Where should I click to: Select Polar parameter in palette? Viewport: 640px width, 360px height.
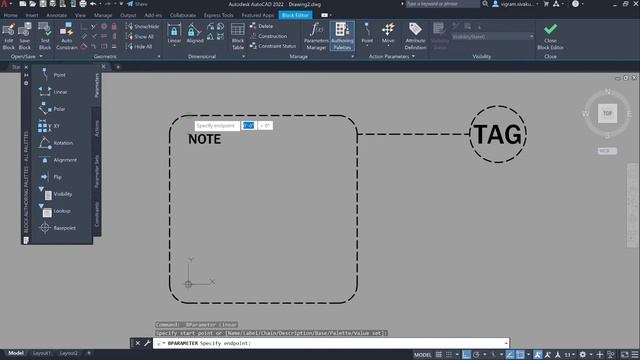point(53,109)
